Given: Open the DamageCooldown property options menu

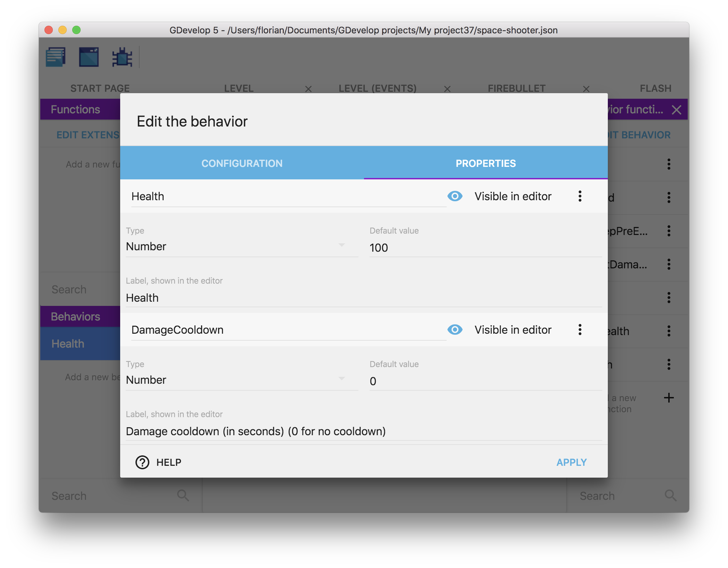Looking at the screenshot, I should [580, 330].
